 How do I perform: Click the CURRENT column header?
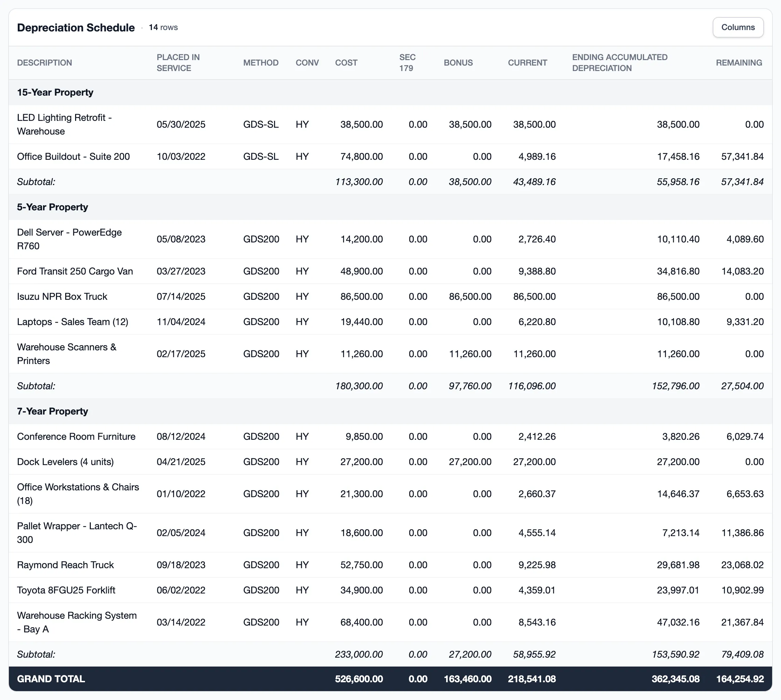(527, 63)
